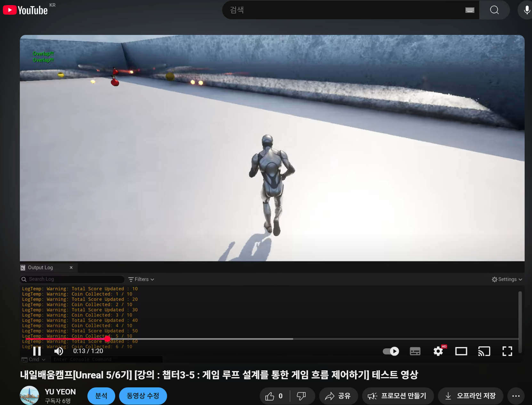The width and height of the screenshot is (532, 405).
Task: Click log line 'Total Score Updated : 40'
Action: [80, 320]
